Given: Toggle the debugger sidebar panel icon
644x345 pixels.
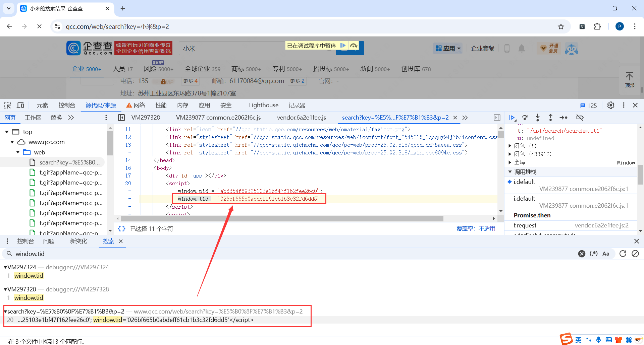Looking at the screenshot, I should coord(497,118).
